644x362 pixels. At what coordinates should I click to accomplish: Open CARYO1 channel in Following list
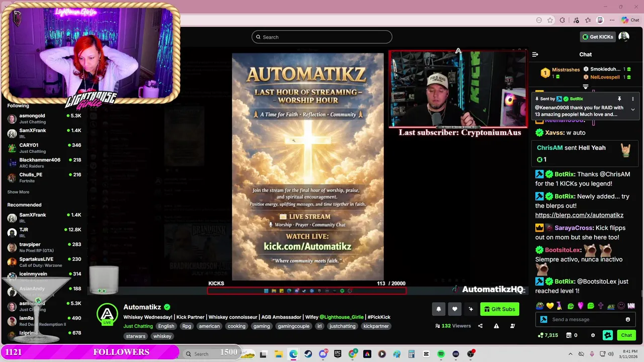44,148
